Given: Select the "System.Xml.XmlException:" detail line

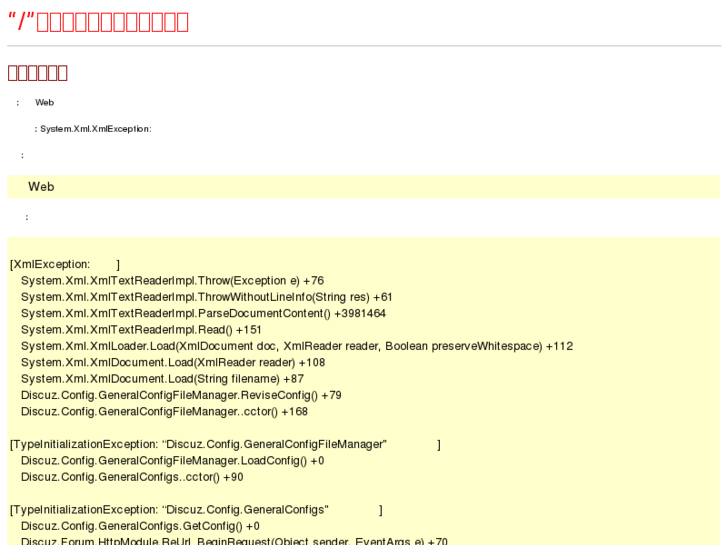Looking at the screenshot, I should click(93, 129).
